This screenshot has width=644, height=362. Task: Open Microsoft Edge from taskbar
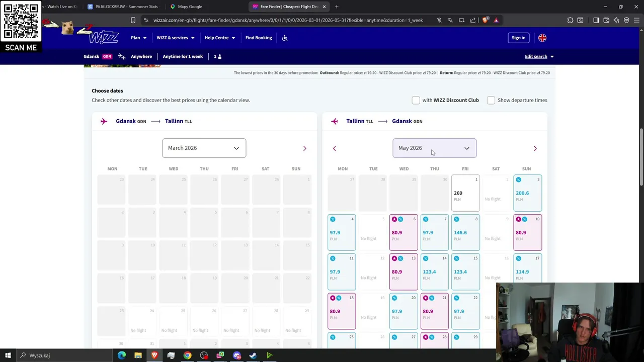[x=122, y=355]
